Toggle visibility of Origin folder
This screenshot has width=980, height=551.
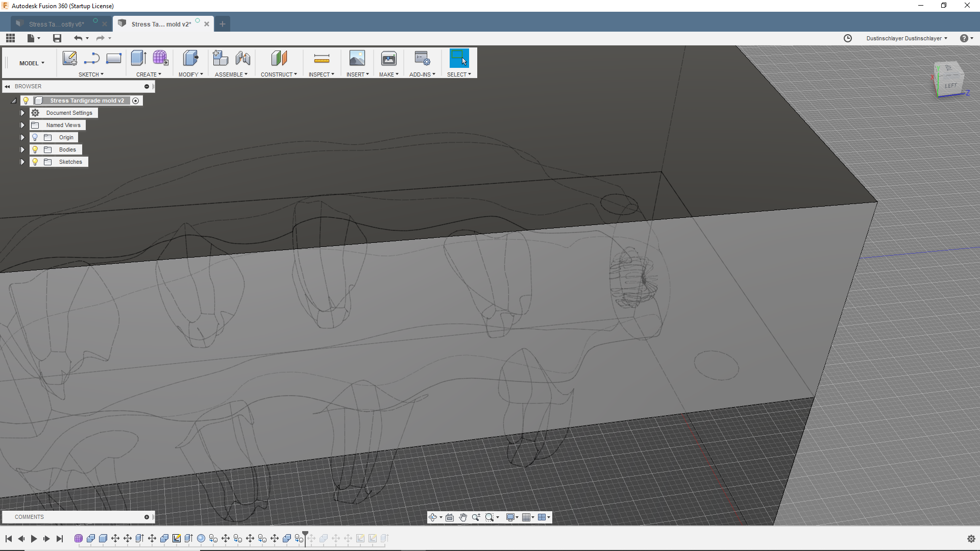tap(34, 137)
